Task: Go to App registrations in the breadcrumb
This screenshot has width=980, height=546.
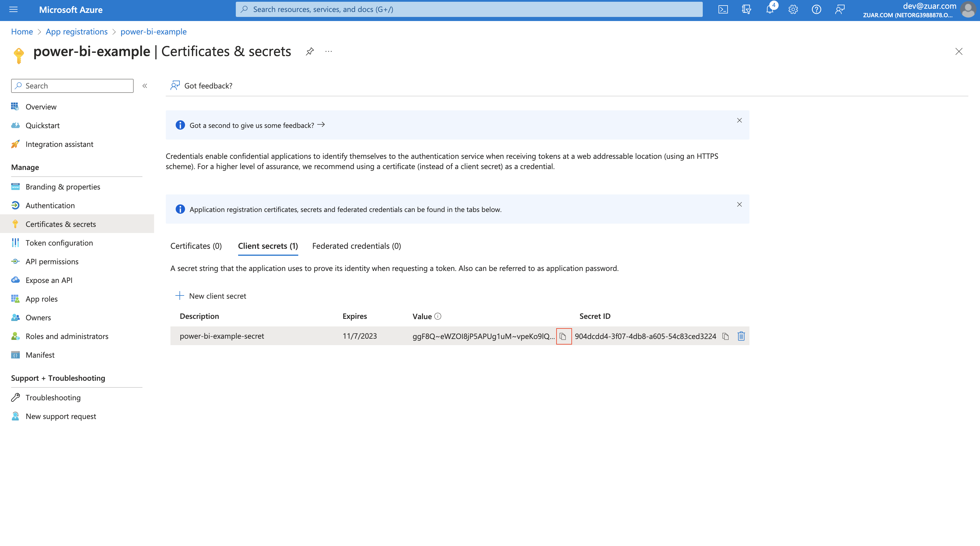Action: point(76,32)
